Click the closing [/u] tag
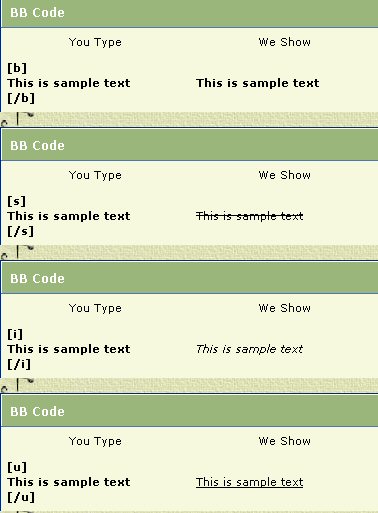This screenshot has height=513, width=378. [x=21, y=497]
